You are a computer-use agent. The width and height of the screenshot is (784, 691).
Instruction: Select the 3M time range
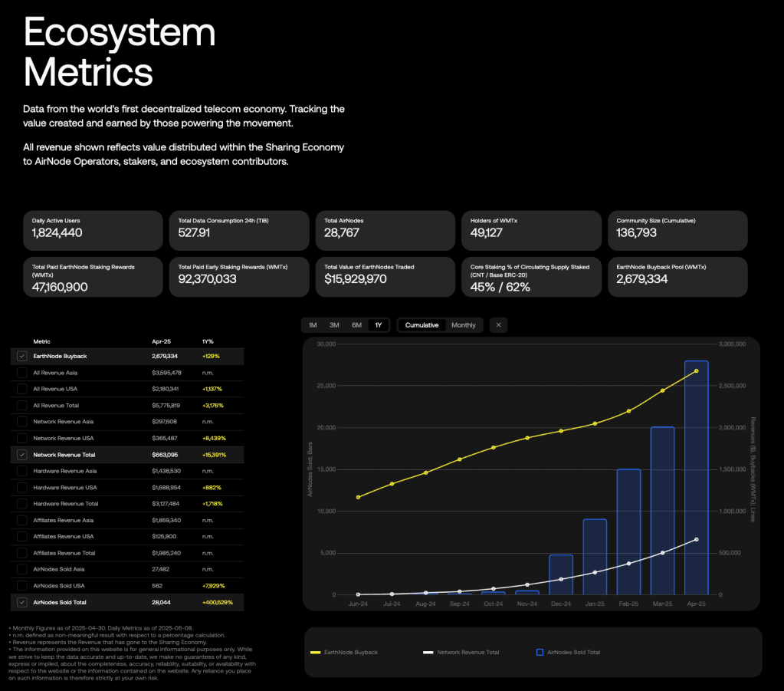coord(334,325)
